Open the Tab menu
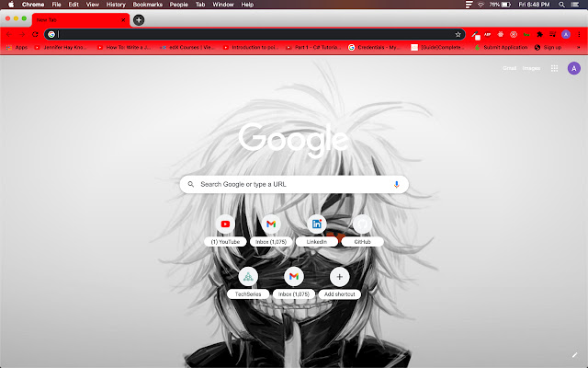The width and height of the screenshot is (588, 368). [200, 5]
